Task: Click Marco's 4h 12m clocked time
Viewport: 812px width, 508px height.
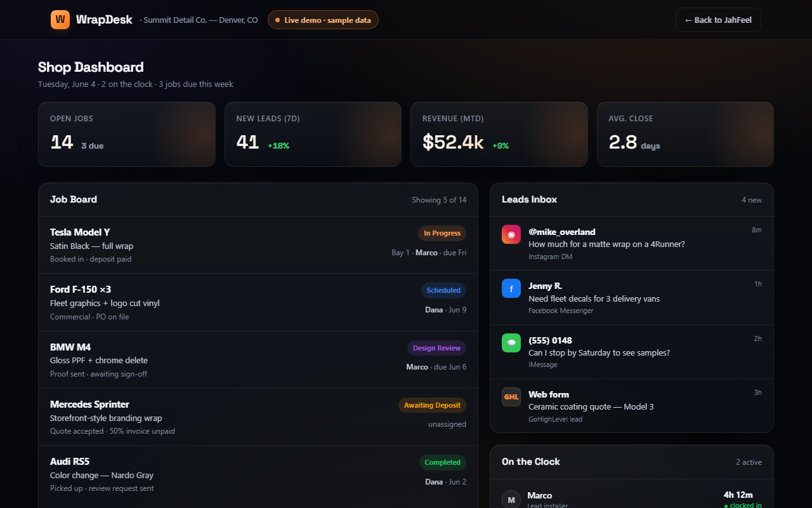Action: [x=738, y=495]
